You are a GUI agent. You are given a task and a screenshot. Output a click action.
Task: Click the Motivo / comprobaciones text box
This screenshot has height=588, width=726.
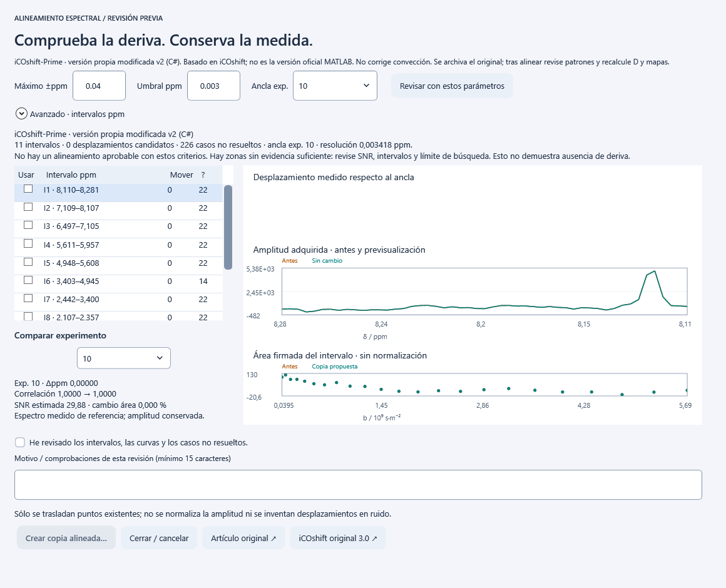click(358, 484)
